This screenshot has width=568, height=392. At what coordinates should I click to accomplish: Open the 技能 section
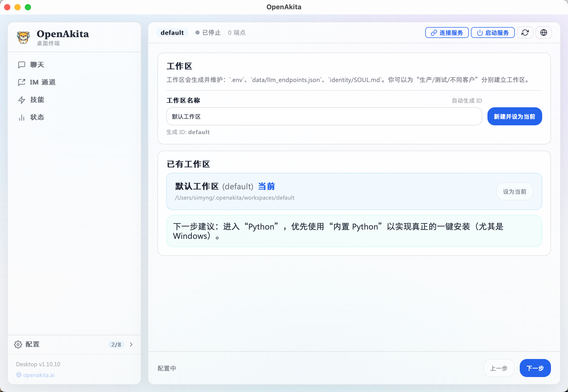click(37, 100)
